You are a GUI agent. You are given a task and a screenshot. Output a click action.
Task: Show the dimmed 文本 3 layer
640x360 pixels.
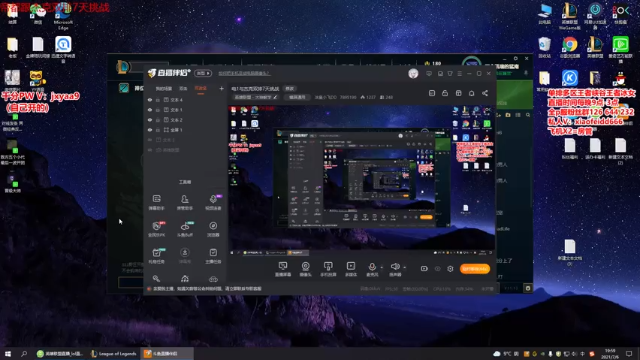point(150,140)
